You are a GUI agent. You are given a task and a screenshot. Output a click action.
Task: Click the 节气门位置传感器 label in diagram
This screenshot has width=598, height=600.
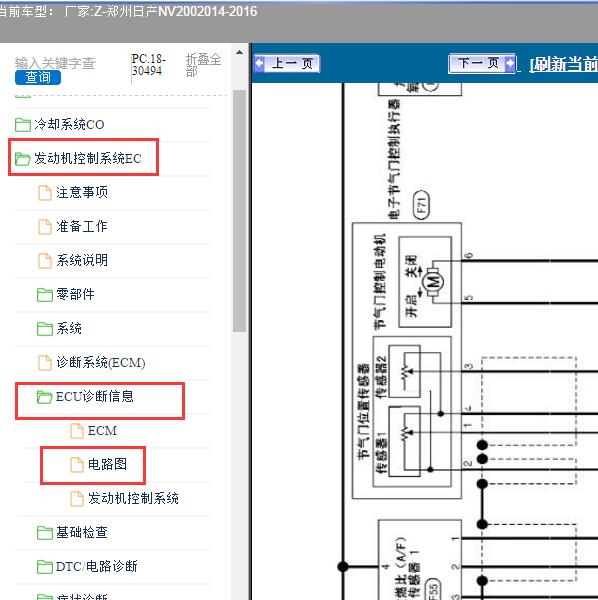[363, 412]
